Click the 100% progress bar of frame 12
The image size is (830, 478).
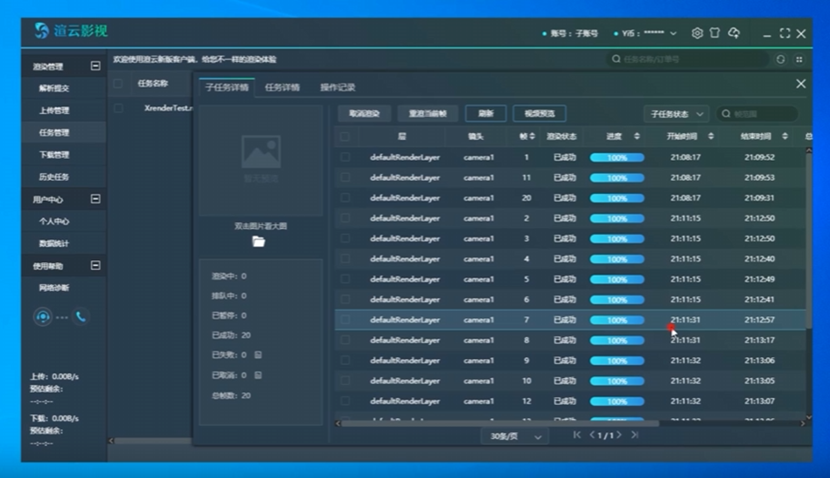[x=617, y=401]
